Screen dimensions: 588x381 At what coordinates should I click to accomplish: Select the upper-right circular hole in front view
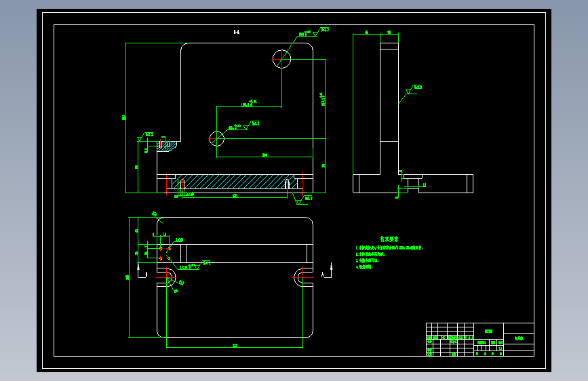coord(281,59)
